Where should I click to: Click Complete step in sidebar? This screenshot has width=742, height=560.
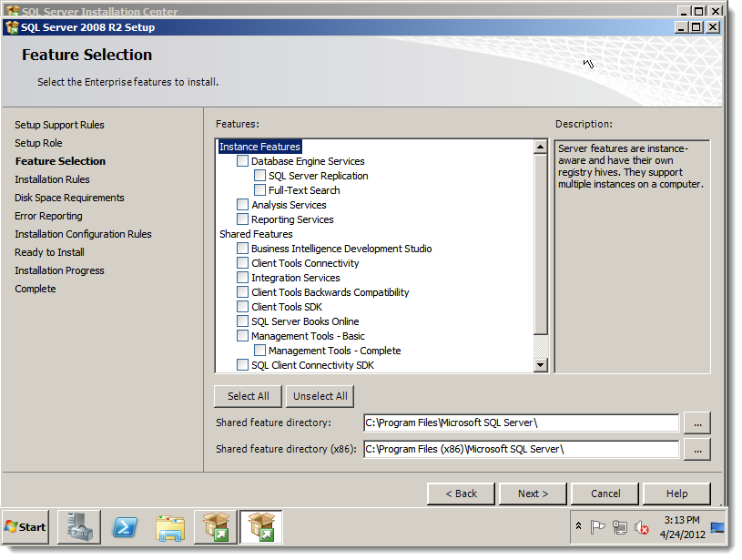[x=35, y=289]
